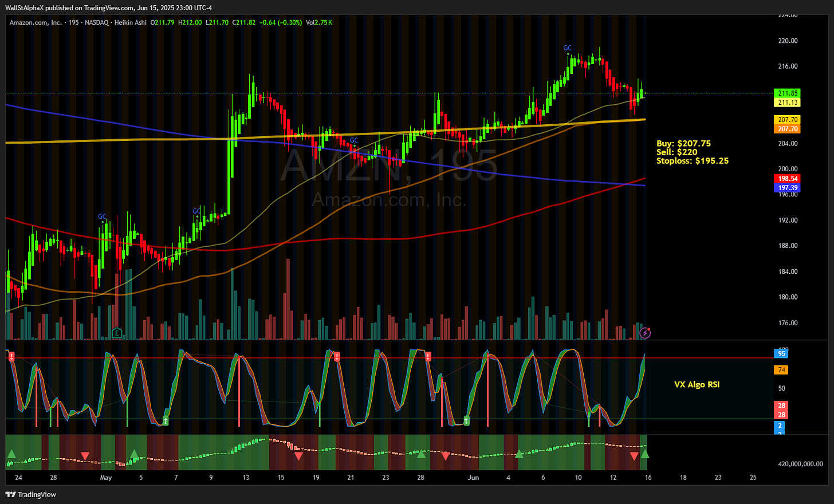Screen dimensions: 834x504
Task: Open the green earnings E marker
Action: point(117,333)
